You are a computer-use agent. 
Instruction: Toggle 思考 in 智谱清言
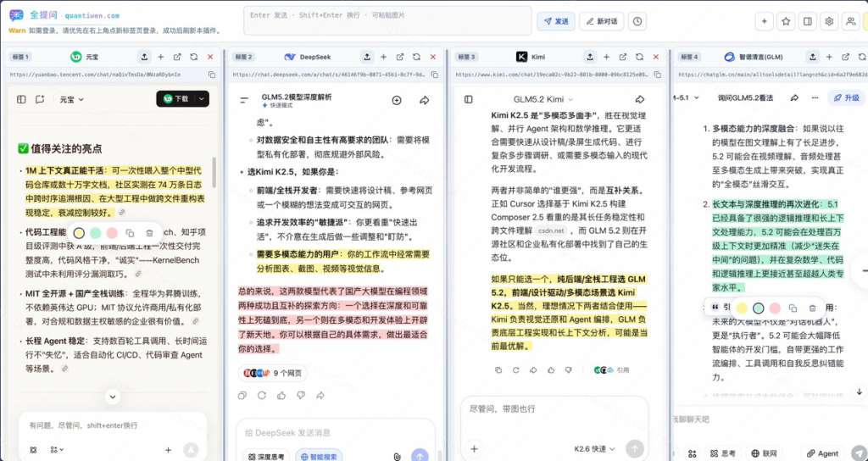pos(722,453)
